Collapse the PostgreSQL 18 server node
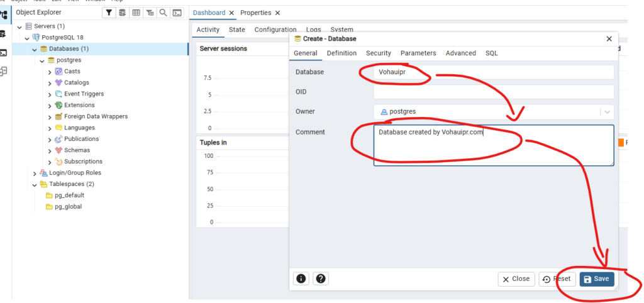Image resolution: width=644 pixels, height=303 pixels. point(27,38)
